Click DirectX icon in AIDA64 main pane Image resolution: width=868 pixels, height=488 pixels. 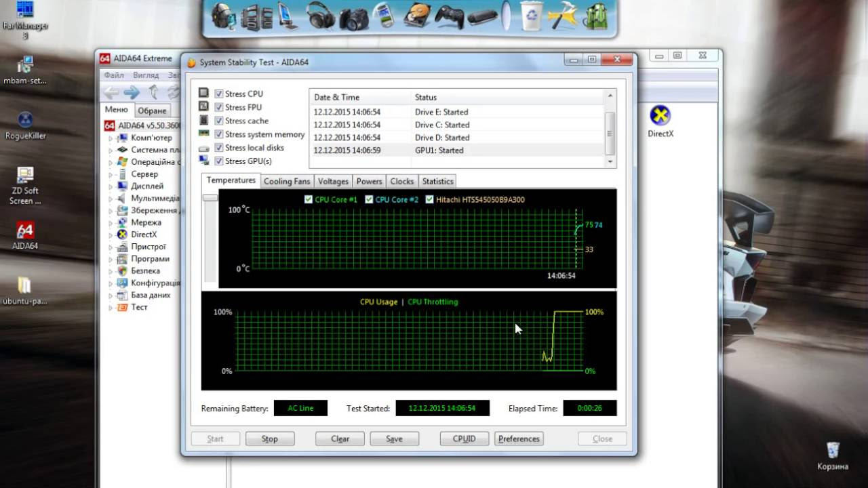point(660,122)
